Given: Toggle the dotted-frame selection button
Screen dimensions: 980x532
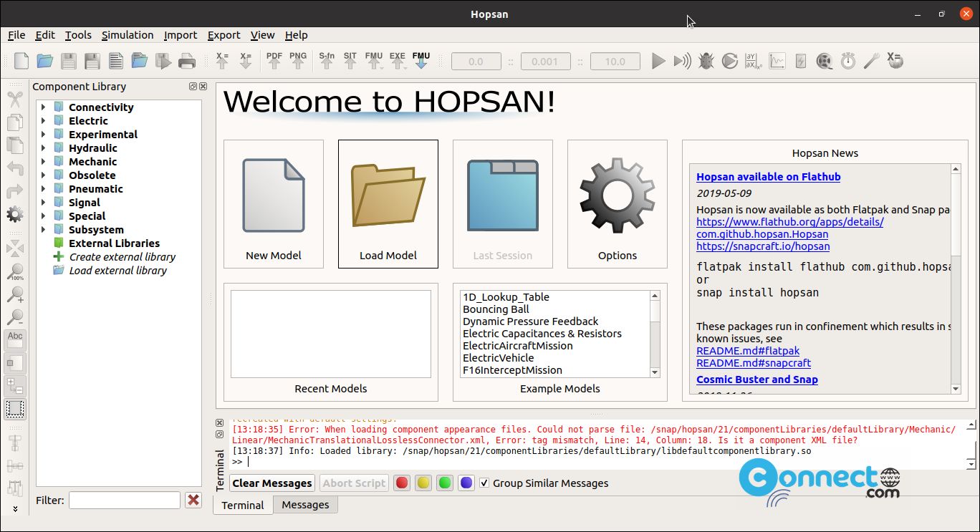Looking at the screenshot, I should tap(15, 409).
